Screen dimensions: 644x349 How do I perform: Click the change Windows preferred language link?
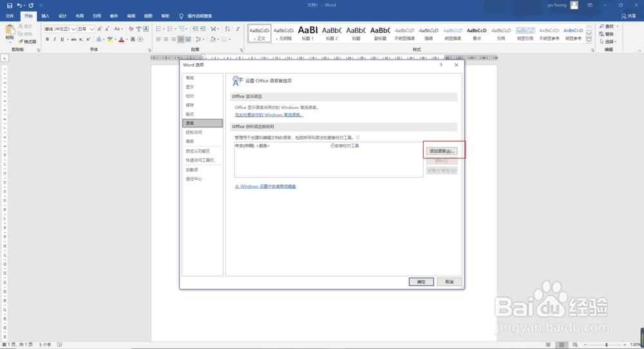[269, 115]
